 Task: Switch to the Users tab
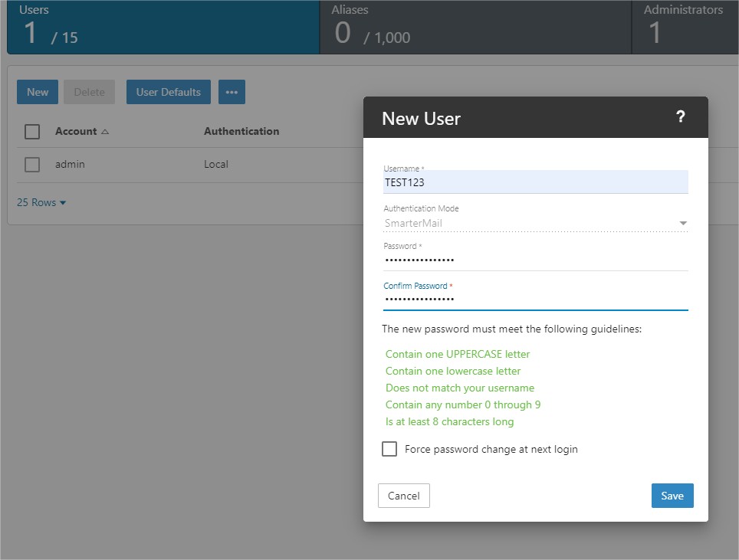[x=163, y=27]
